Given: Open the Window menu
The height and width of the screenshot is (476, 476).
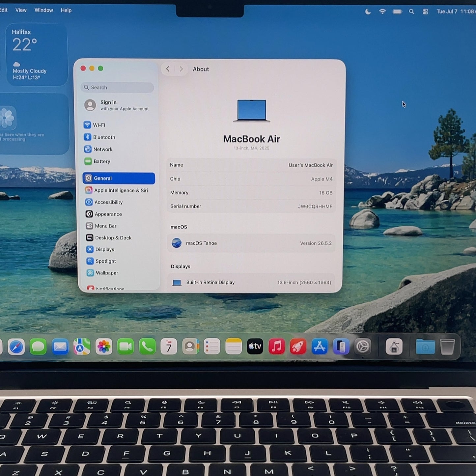Looking at the screenshot, I should coord(44,10).
